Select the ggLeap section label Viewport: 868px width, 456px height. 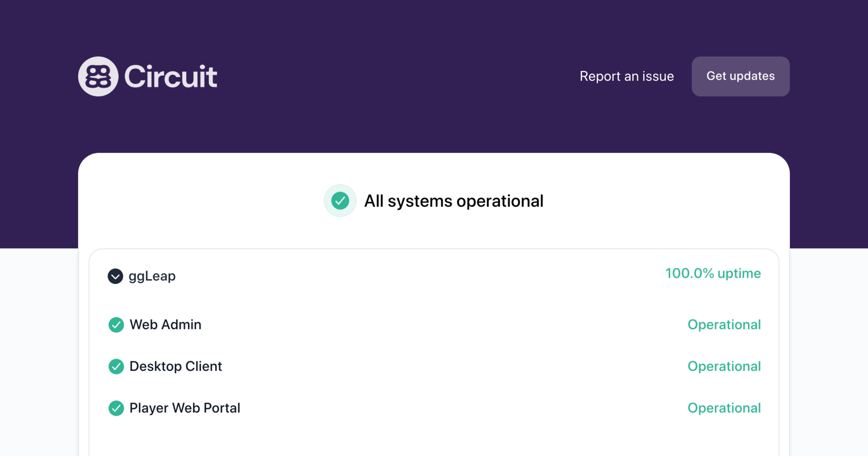(152, 276)
